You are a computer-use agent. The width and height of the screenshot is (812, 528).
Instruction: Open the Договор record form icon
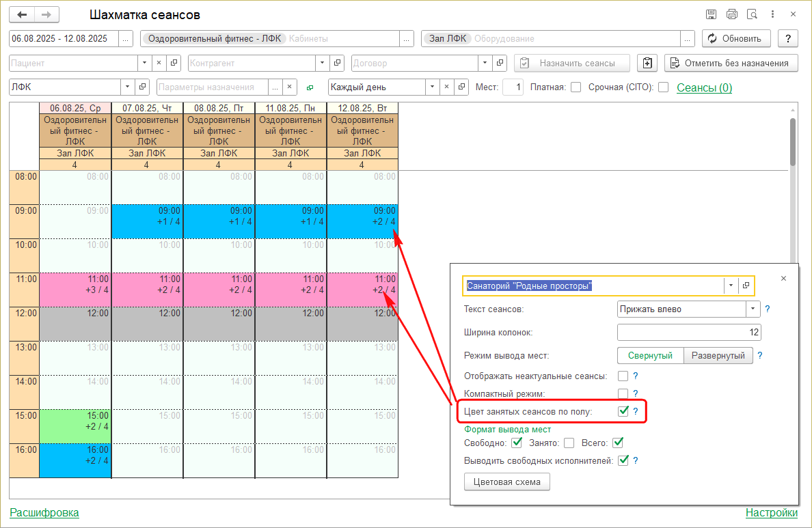[x=500, y=63]
